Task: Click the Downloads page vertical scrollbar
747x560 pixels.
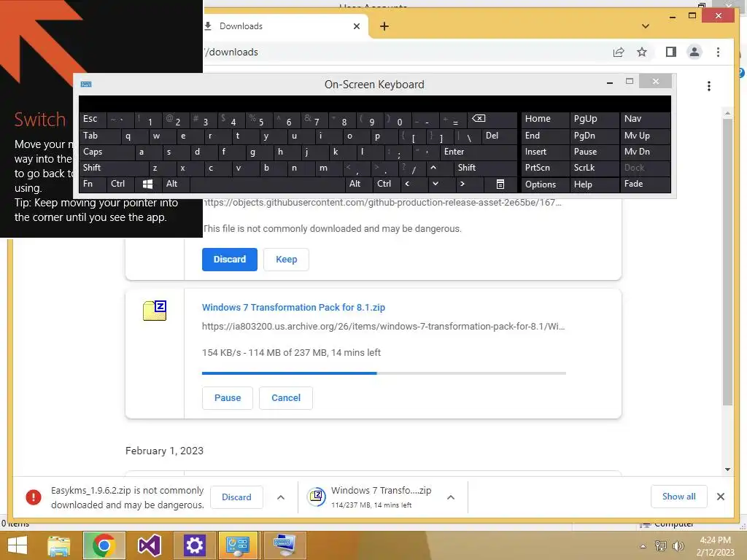Action: pos(727,262)
